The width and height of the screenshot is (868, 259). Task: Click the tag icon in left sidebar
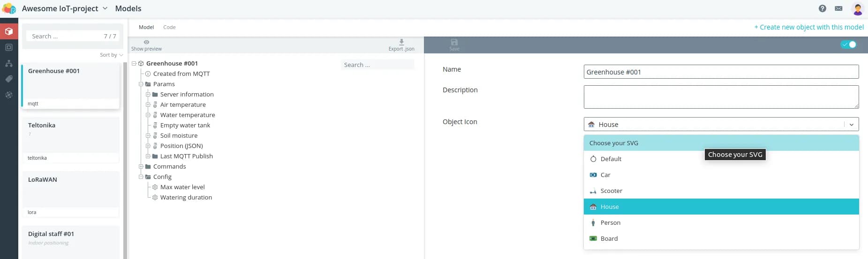point(9,79)
